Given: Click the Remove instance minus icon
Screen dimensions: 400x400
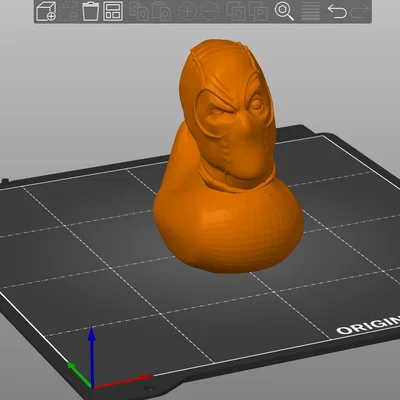Looking at the screenshot, I should point(209,11).
